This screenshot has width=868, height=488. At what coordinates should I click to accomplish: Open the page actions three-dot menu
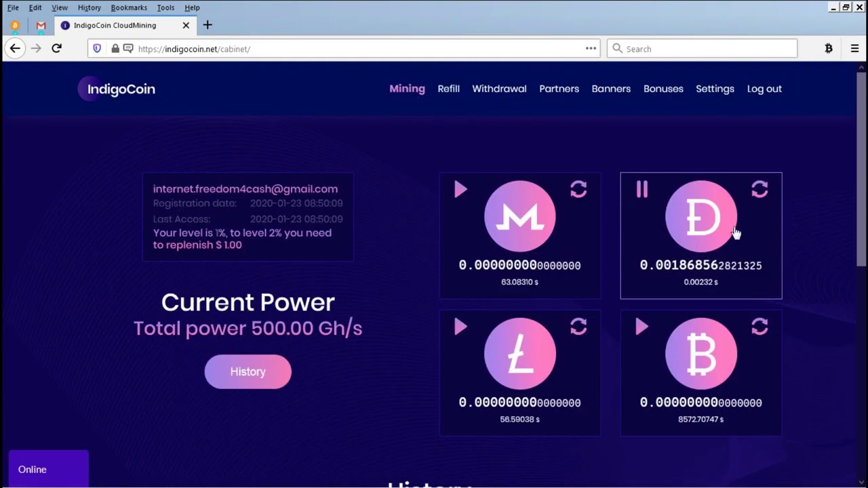point(591,48)
